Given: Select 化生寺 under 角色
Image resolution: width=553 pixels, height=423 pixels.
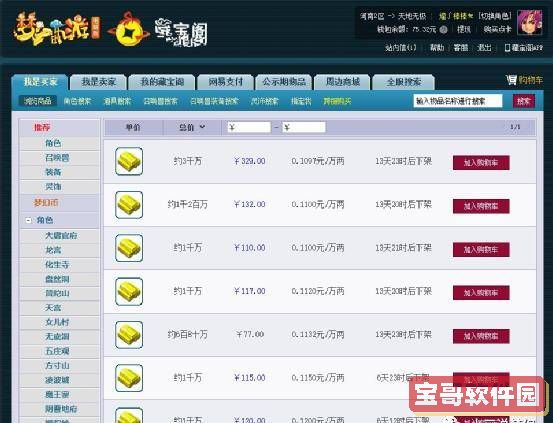Looking at the screenshot, I should tap(57, 265).
